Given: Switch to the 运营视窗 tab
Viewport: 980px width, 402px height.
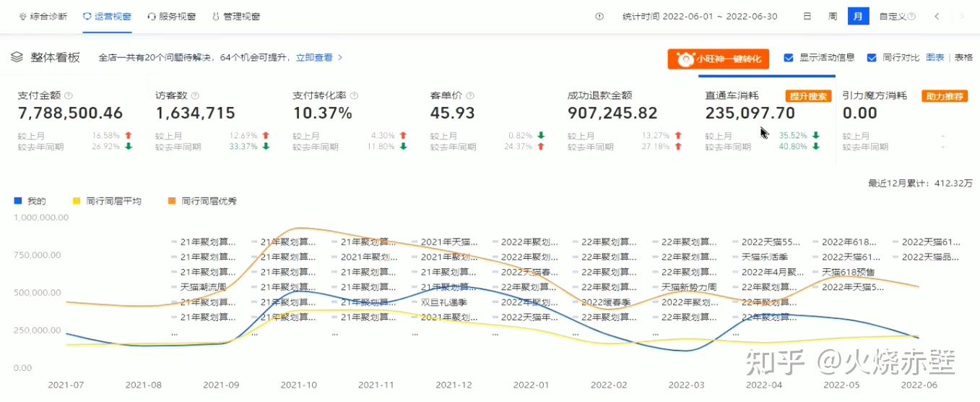Looking at the screenshot, I should (107, 16).
